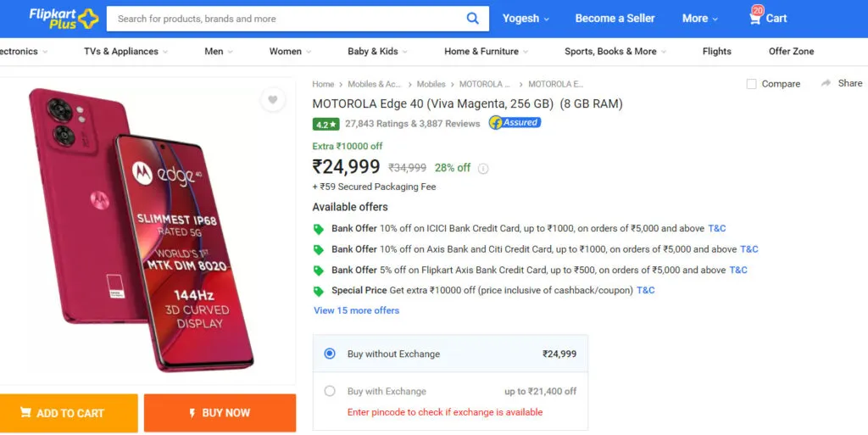Click the price info icon beside 28% off

483,169
